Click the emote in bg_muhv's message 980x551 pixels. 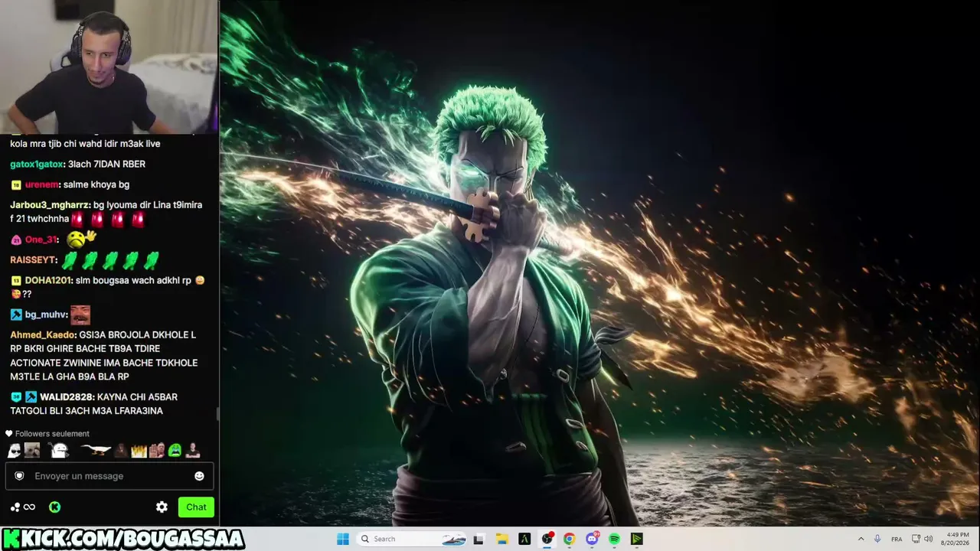coord(80,315)
